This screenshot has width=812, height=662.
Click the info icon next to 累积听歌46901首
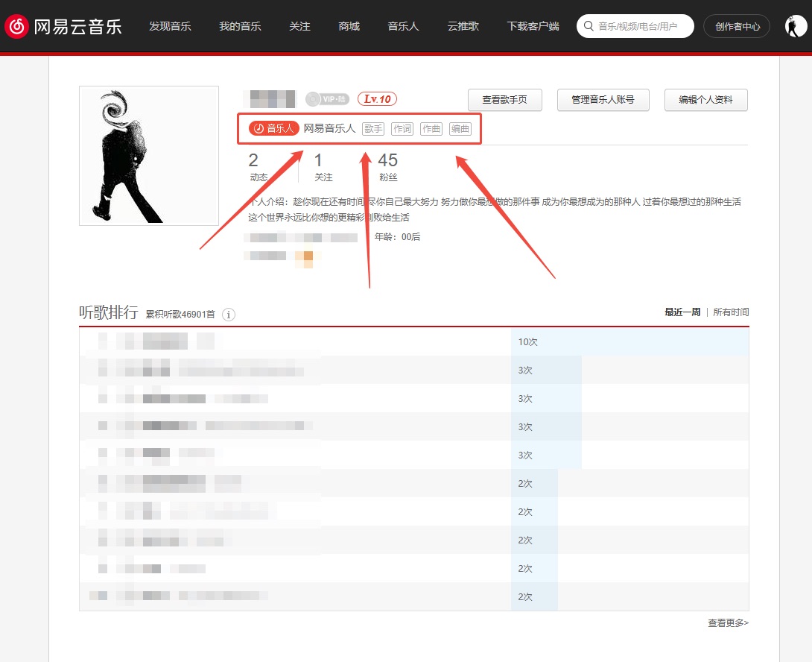(x=229, y=314)
